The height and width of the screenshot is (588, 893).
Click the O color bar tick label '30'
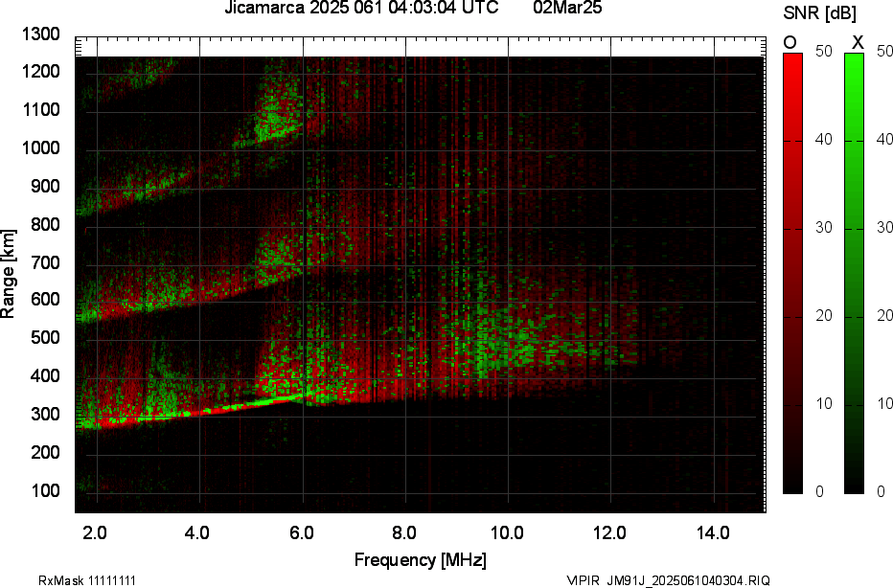pyautogui.click(x=823, y=228)
